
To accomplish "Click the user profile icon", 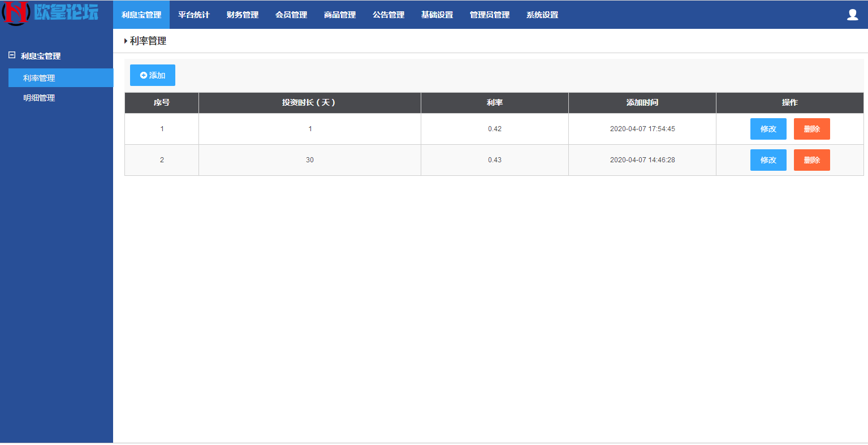I will pyautogui.click(x=852, y=15).
